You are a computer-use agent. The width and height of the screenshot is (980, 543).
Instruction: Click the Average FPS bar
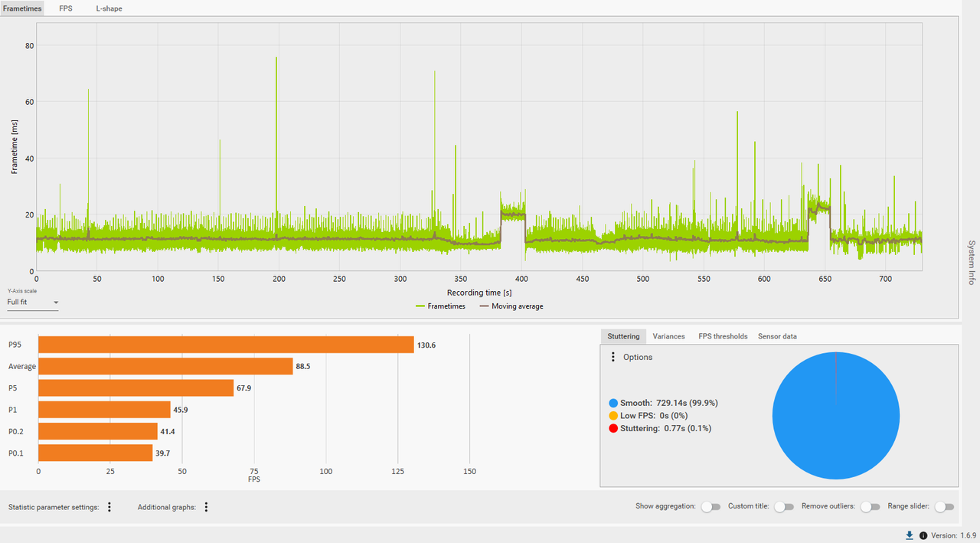[x=165, y=366]
